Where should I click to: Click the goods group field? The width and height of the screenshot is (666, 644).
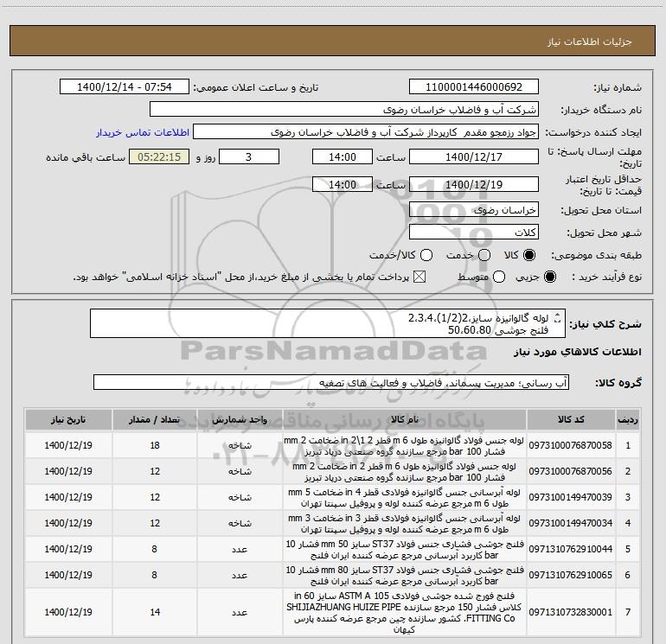(x=331, y=382)
